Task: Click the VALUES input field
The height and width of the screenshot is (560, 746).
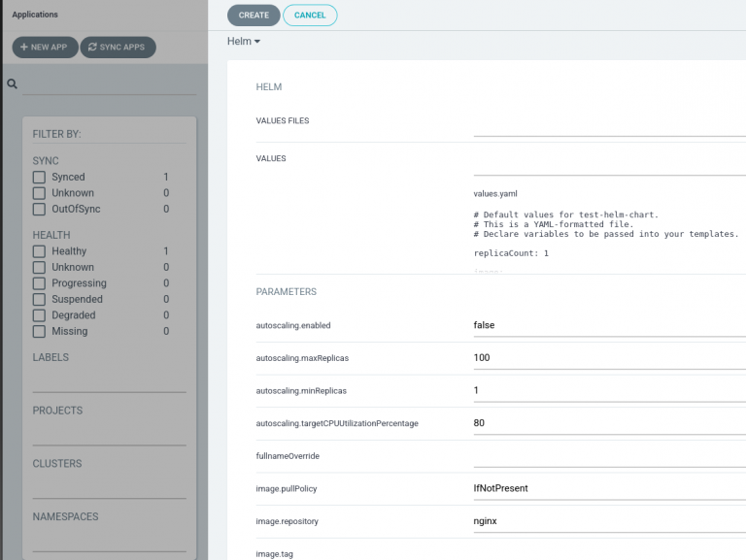Action: [x=609, y=166]
